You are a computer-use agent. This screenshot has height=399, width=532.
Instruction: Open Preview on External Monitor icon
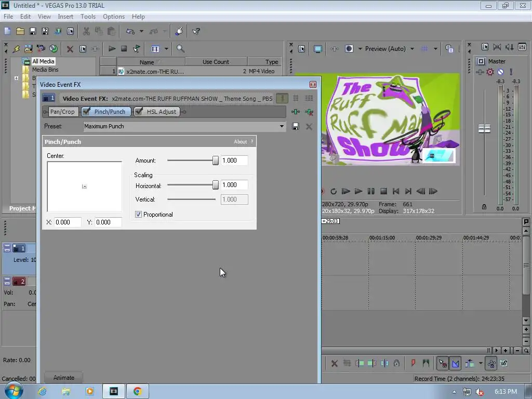point(317,49)
